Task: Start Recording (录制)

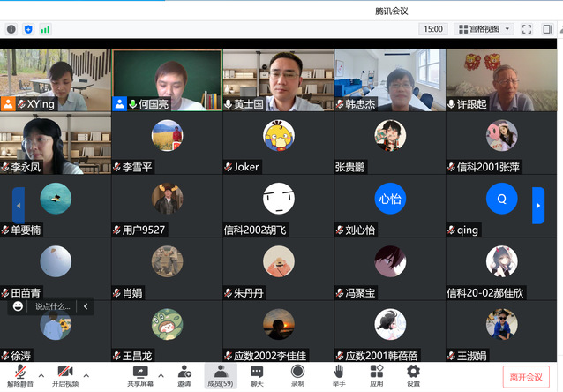Action: [297, 375]
